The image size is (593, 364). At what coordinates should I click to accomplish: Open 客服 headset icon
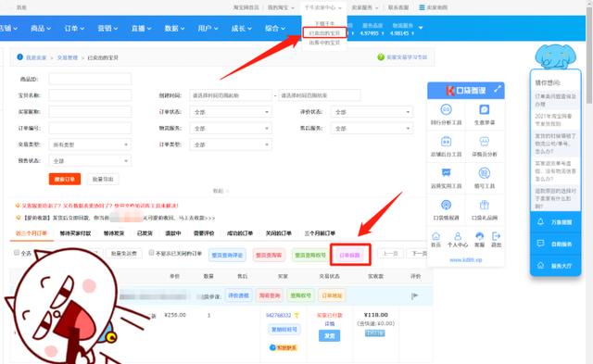click(x=479, y=236)
